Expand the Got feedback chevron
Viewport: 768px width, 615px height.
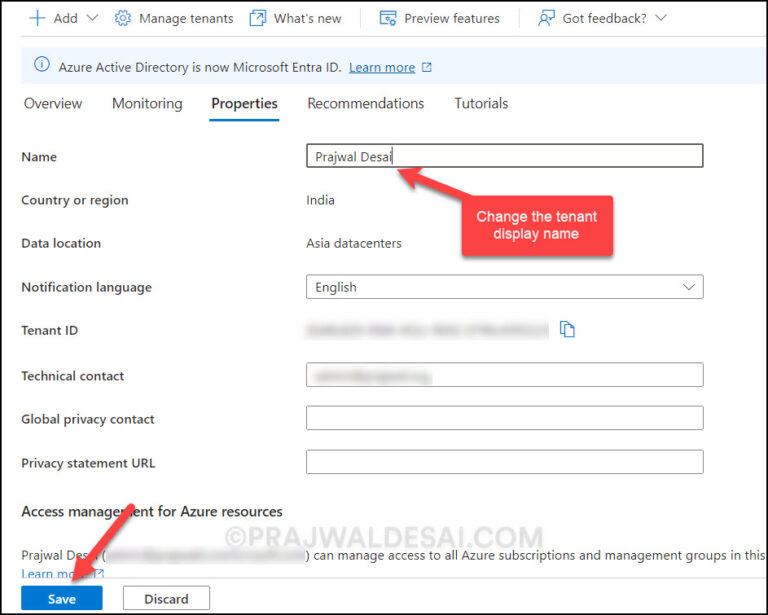[x=661, y=18]
